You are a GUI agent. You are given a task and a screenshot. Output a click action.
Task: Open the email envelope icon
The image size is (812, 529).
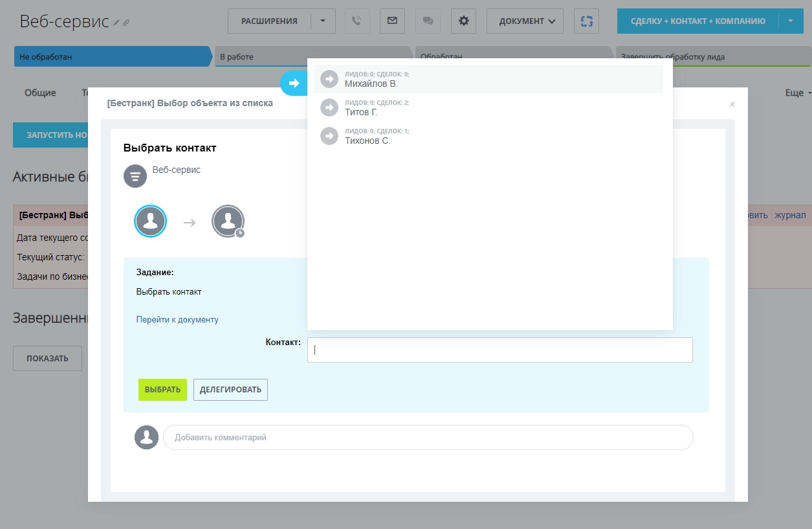click(x=392, y=21)
